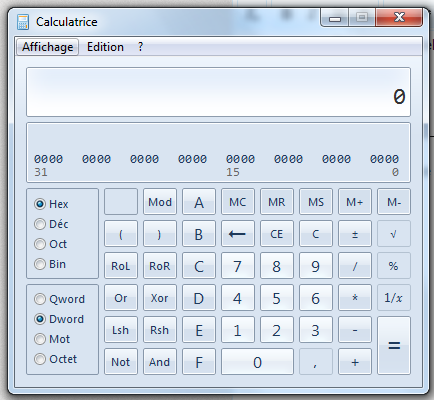Click the MR memory recall button
Screen dimensions: 434x400
click(x=277, y=202)
